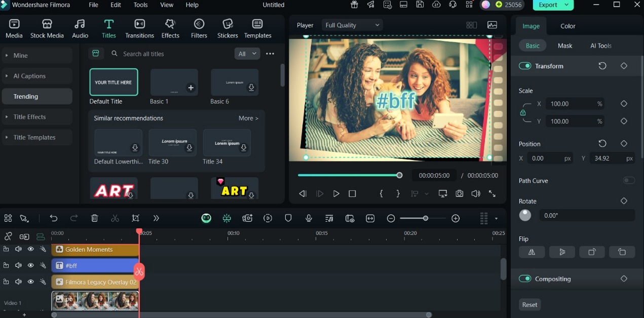Stop the preview playback
Screen dimensions: 644x318
click(x=352, y=193)
